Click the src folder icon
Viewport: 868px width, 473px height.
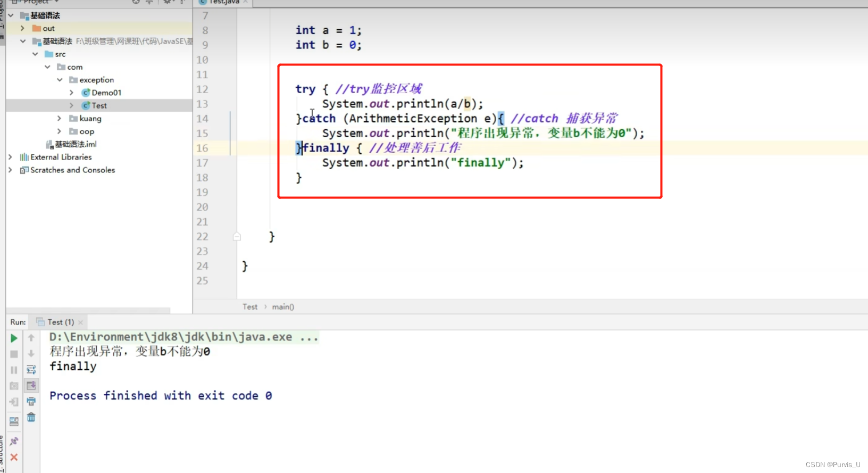(49, 54)
